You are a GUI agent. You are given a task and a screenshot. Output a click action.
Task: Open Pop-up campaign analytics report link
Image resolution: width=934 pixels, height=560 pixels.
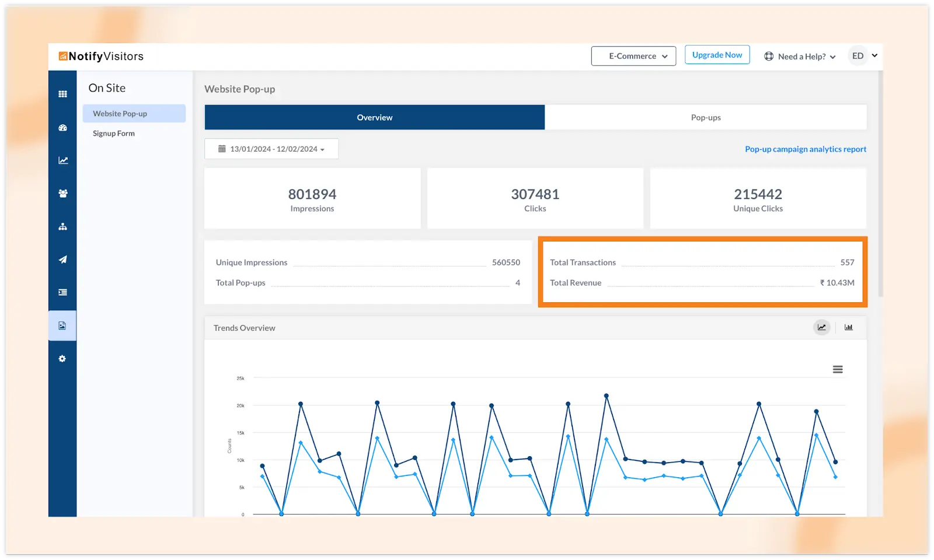805,149
